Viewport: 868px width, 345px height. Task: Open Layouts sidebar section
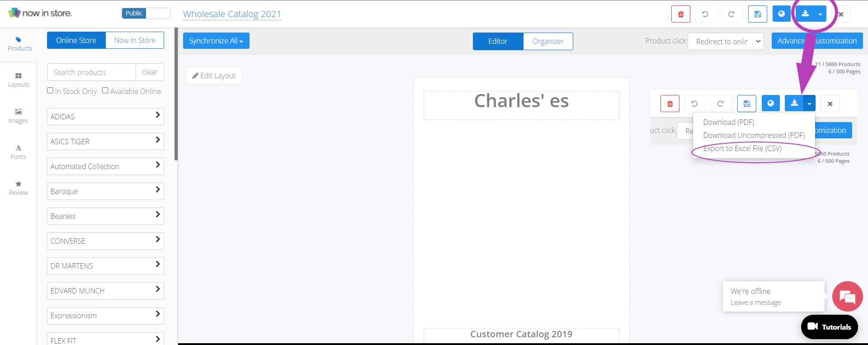(x=19, y=80)
